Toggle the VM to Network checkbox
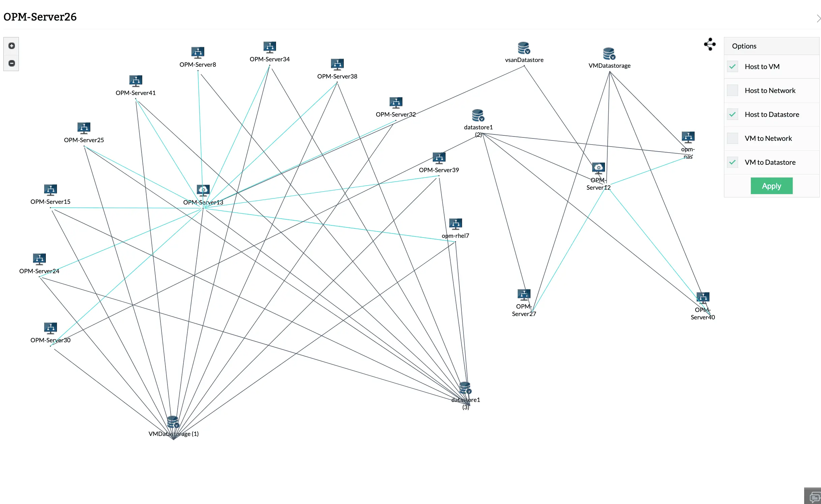The height and width of the screenshot is (504, 821). click(732, 138)
